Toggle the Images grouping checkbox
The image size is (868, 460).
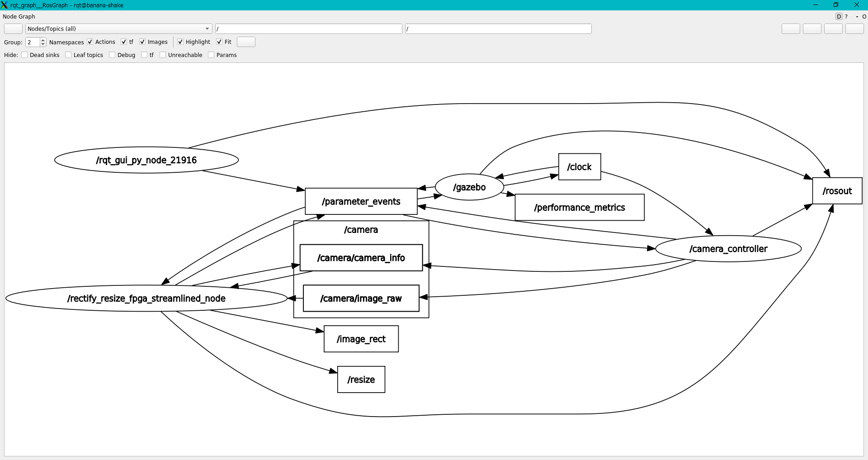coord(142,42)
